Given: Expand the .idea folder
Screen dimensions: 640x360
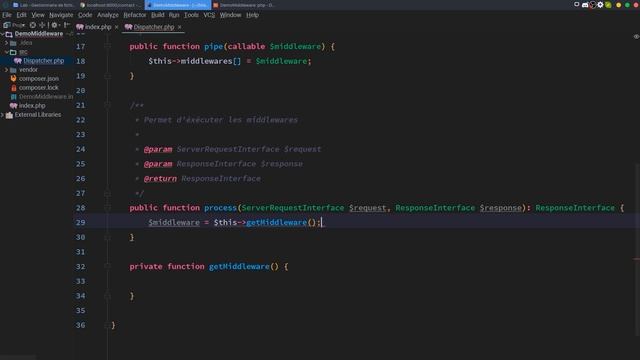Looking at the screenshot, I should (7, 43).
